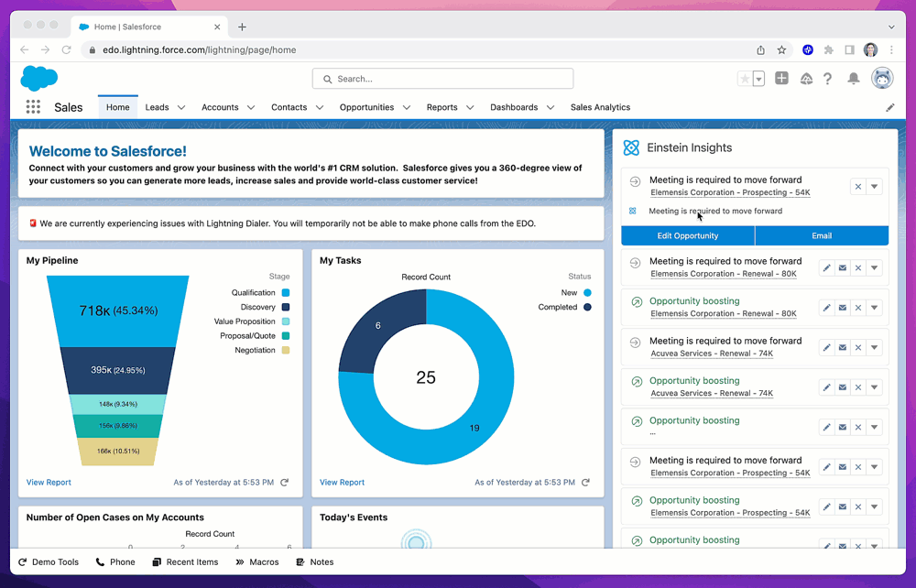Click the Completed status legend swatch
This screenshot has height=588, width=916.
(x=587, y=307)
